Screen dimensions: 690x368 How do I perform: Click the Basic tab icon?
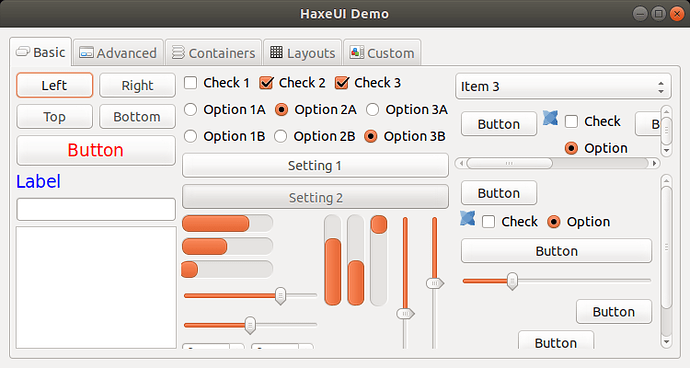tap(22, 52)
